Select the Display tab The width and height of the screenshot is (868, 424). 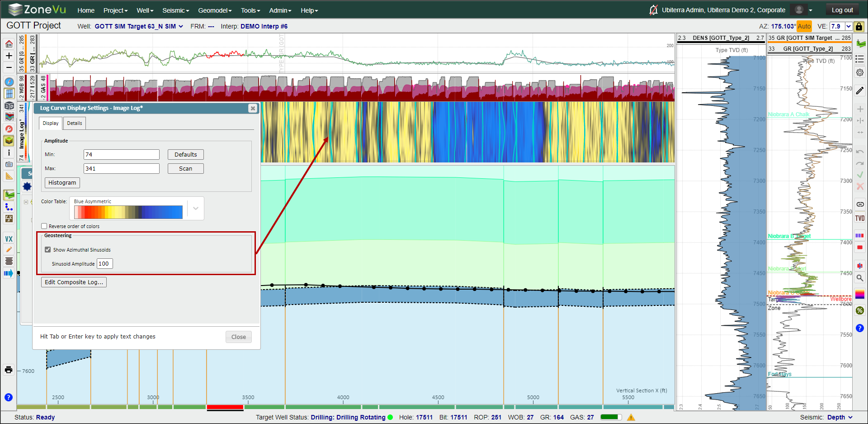51,123
